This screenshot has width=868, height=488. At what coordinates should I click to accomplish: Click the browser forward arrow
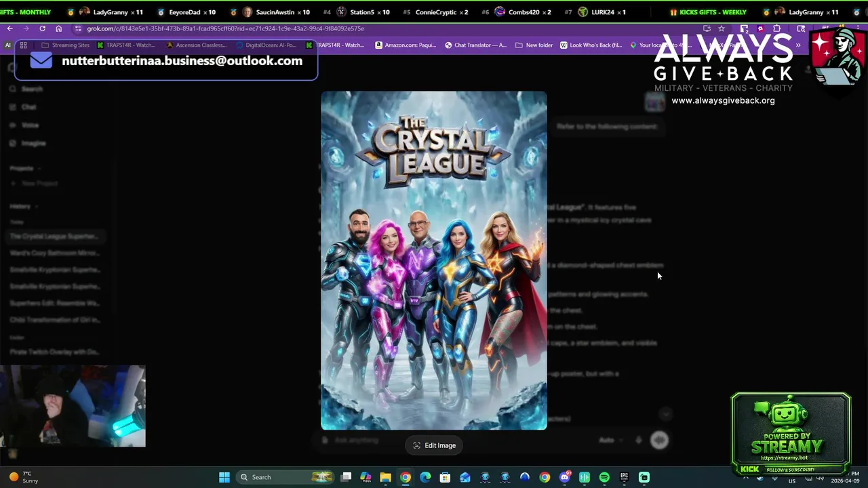point(26,28)
